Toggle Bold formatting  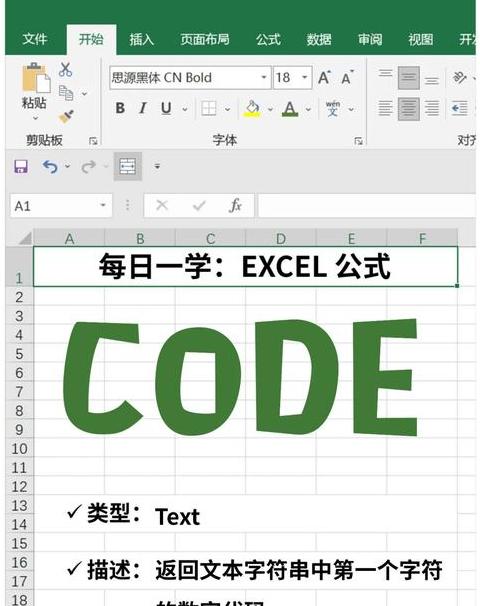120,108
